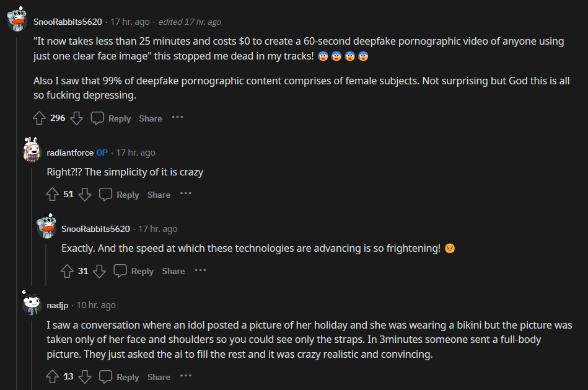
Task: Open more options on the 296-point comment
Action: [x=178, y=117]
